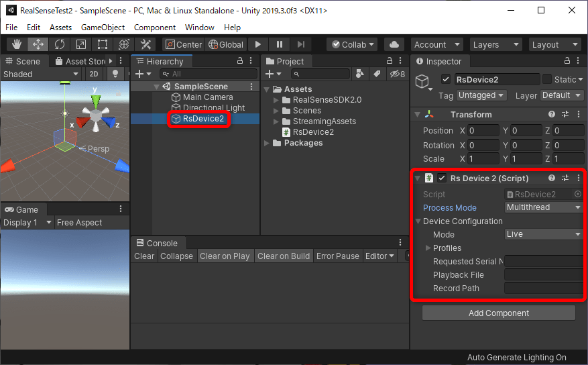588x365 pixels.
Task: Open the Component menu
Action: [154, 28]
